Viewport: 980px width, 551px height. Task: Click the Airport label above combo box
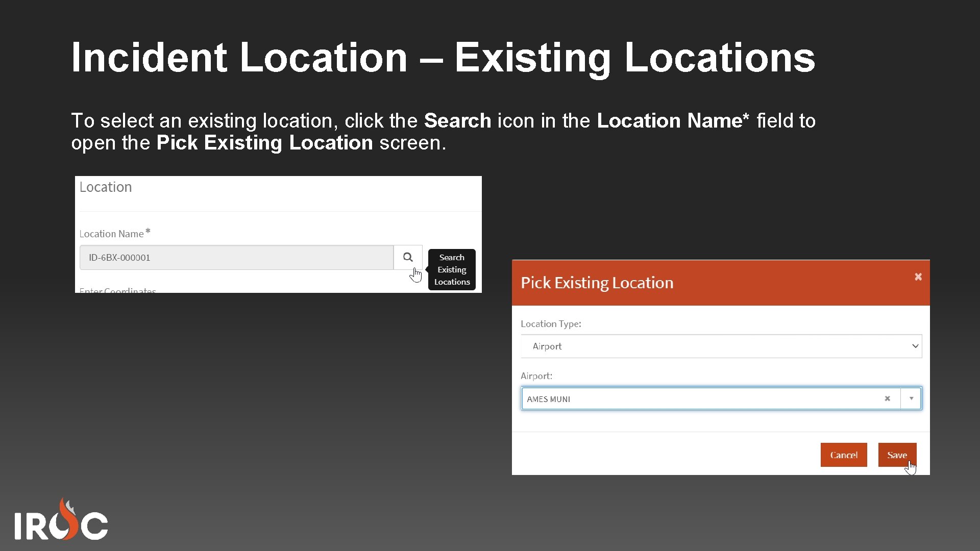(536, 375)
